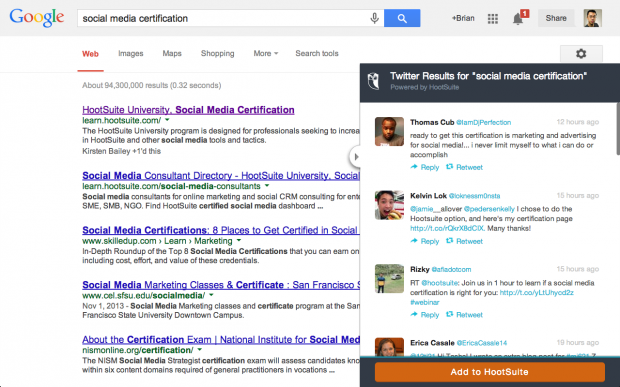Open the t.co link in Kelvin Lok's tweet

pyautogui.click(x=447, y=228)
